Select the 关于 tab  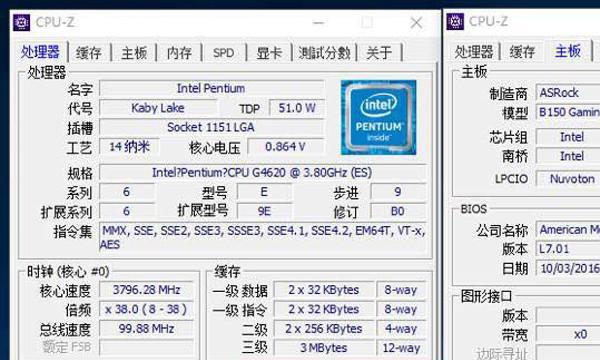[x=379, y=52]
